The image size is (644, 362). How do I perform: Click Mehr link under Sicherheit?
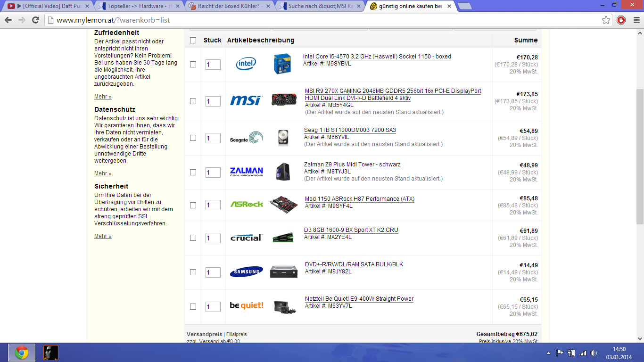pyautogui.click(x=103, y=236)
